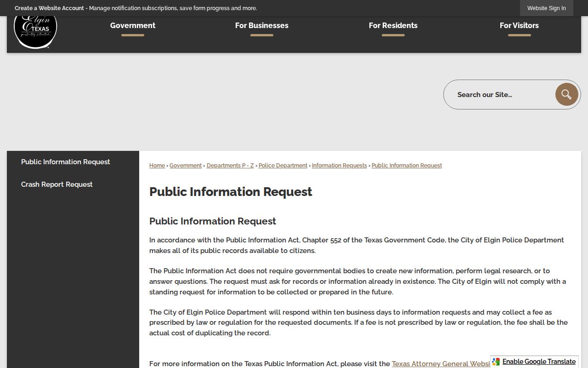Click the magnifying glass search button
Screen dimensions: 588x368
click(x=566, y=94)
